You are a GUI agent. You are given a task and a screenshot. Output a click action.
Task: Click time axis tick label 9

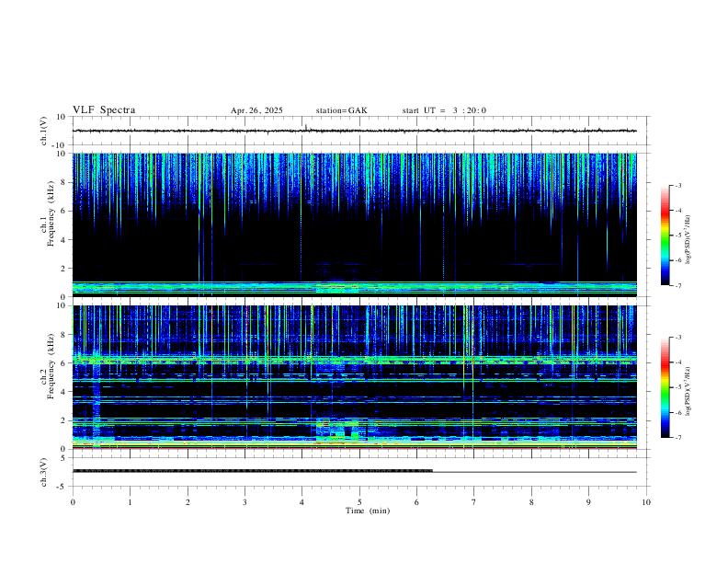(x=589, y=502)
